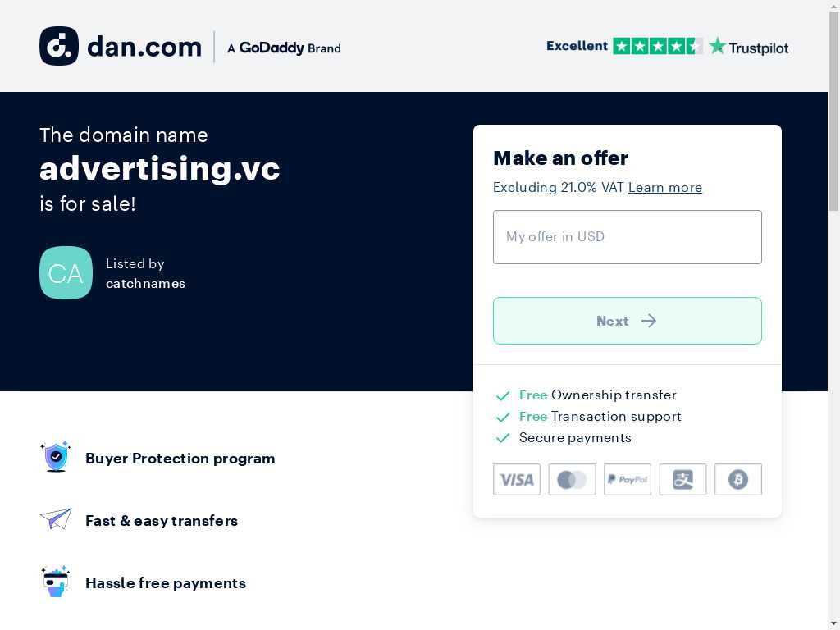Image resolution: width=840 pixels, height=630 pixels.
Task: Click the paper plane transfers icon
Action: (56, 518)
